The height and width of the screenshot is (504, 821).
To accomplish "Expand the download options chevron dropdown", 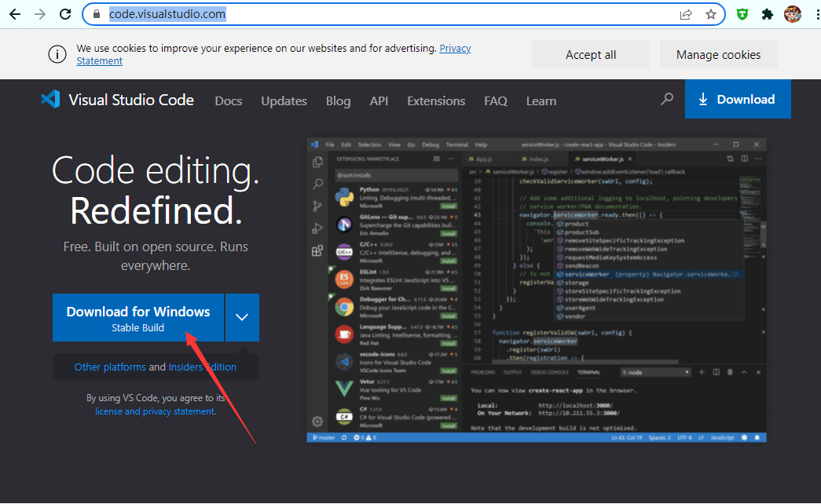I will (x=242, y=318).
